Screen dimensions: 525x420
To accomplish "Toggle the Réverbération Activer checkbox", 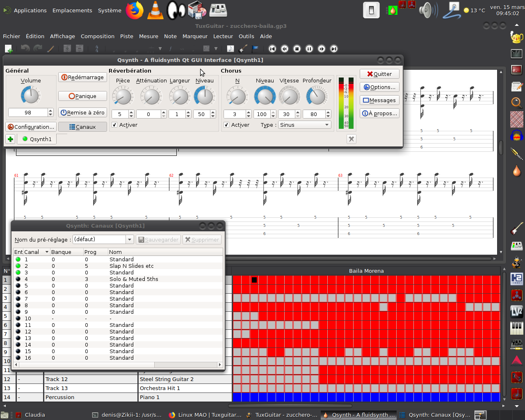I will point(115,125).
